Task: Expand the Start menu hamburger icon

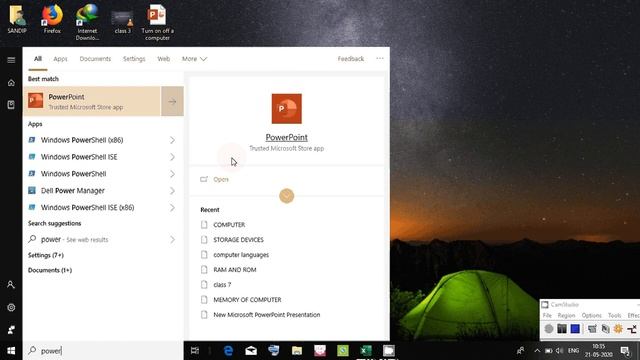Action: (x=11, y=60)
